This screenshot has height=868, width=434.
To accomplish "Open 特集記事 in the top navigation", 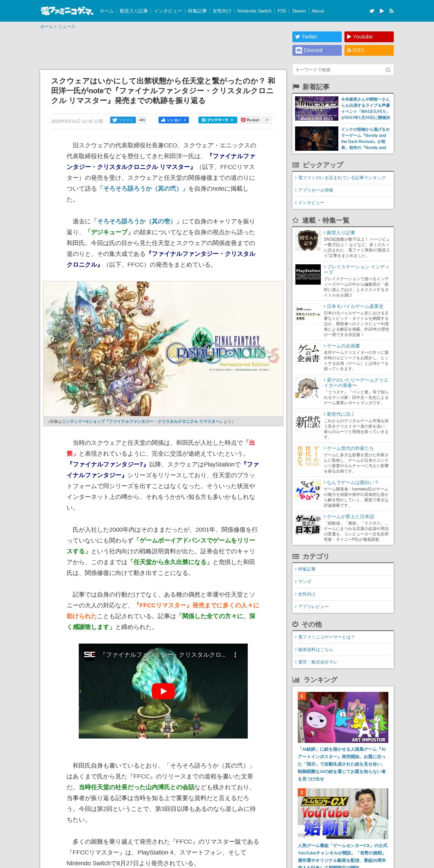I will (197, 11).
